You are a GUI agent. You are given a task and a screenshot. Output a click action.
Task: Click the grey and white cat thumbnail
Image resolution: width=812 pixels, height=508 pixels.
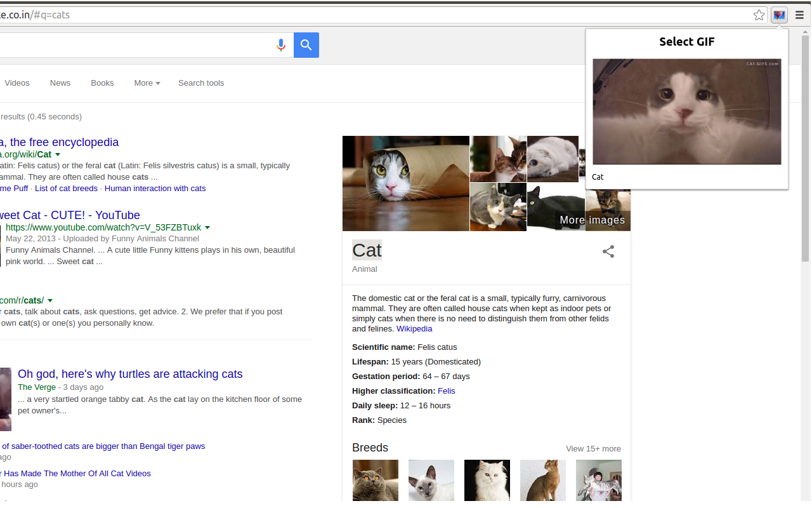coord(498,207)
